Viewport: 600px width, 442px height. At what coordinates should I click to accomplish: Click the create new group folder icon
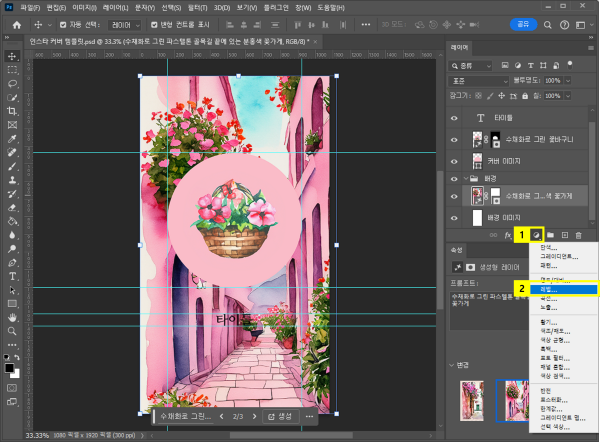(550, 234)
